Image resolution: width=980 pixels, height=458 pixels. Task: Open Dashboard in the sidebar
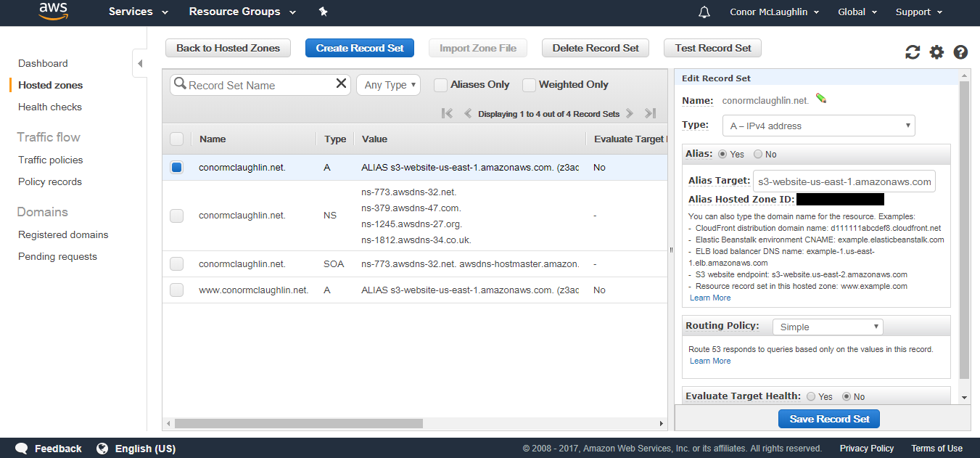pos(43,63)
